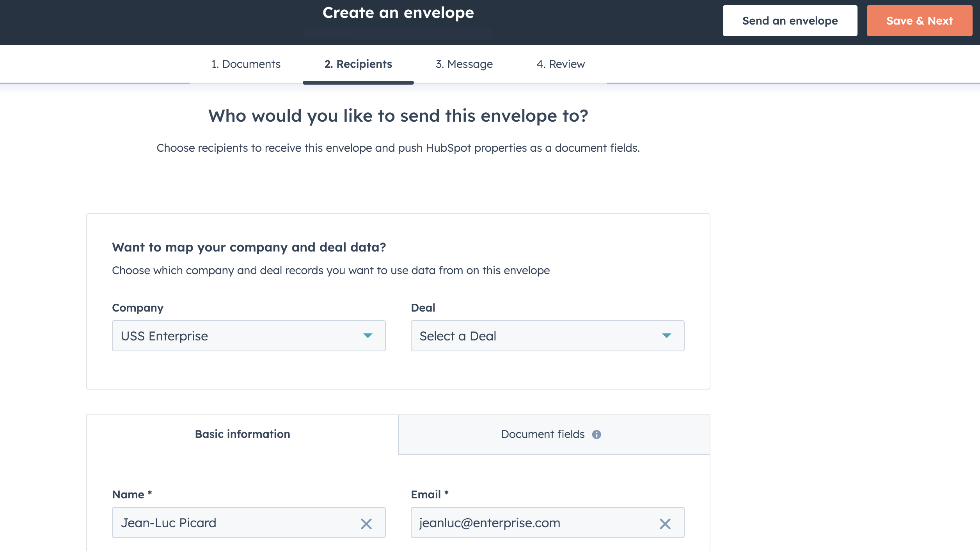Image resolution: width=980 pixels, height=551 pixels.
Task: Click the info icon next to Document fields
Action: 598,434
